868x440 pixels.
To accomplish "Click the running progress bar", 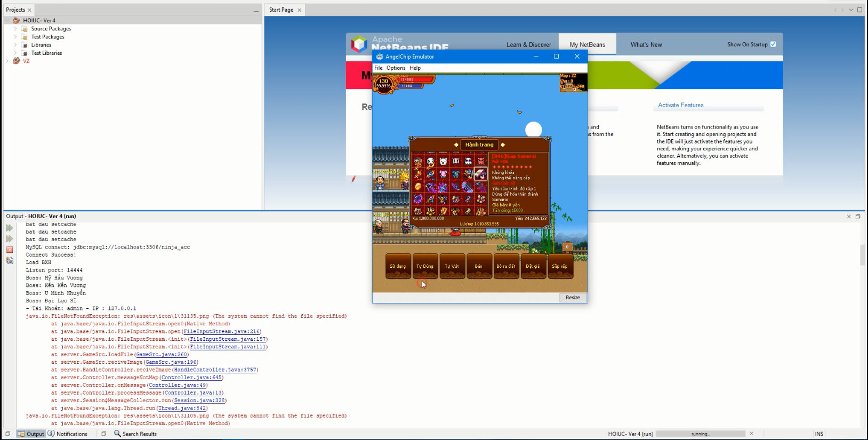I will pos(700,434).
